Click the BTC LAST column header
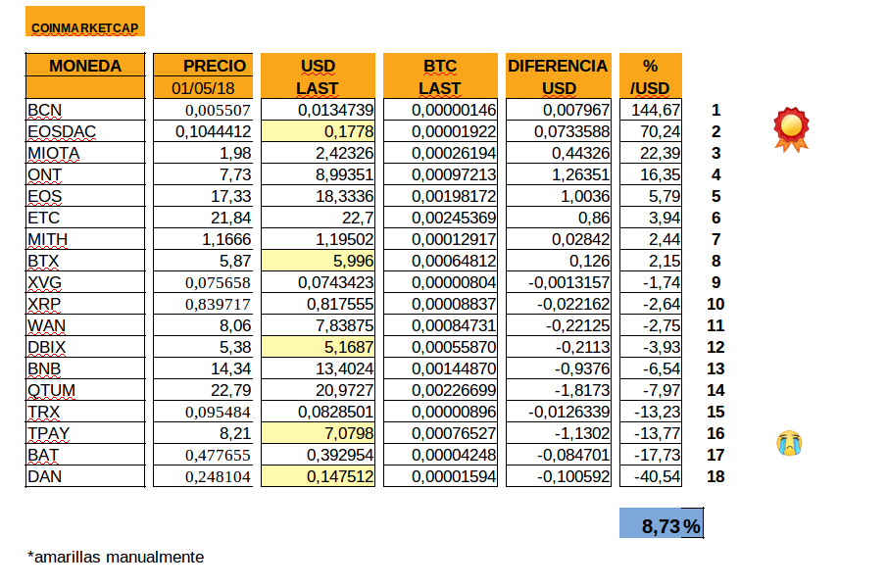The height and width of the screenshot is (588, 888). (x=440, y=76)
